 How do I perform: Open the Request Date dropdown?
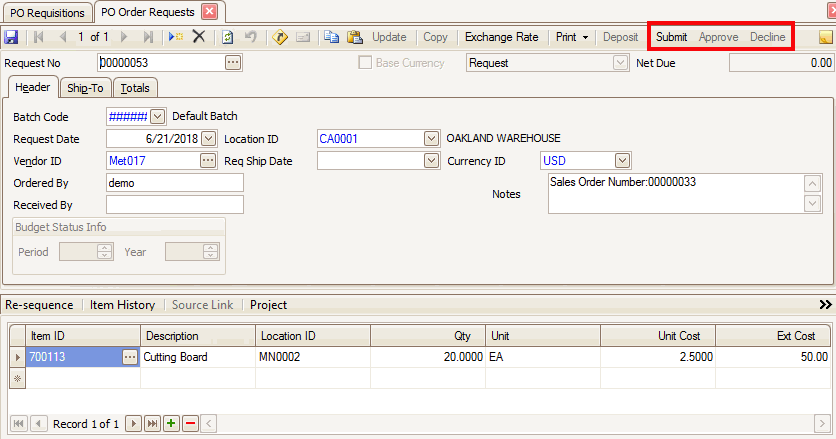tap(208, 139)
